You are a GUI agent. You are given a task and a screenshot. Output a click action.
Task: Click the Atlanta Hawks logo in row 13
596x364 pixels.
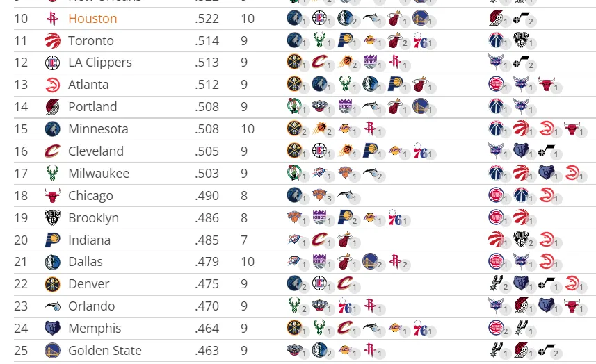(x=52, y=85)
